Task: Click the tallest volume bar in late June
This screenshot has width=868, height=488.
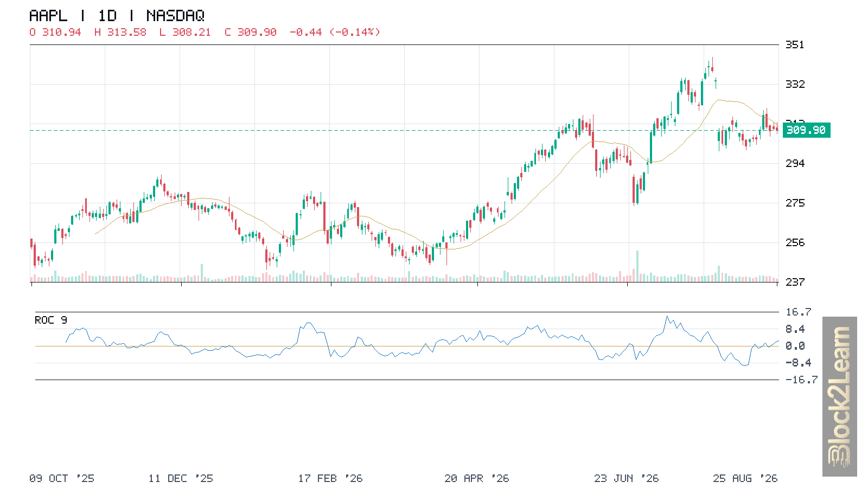Action: pyautogui.click(x=637, y=266)
